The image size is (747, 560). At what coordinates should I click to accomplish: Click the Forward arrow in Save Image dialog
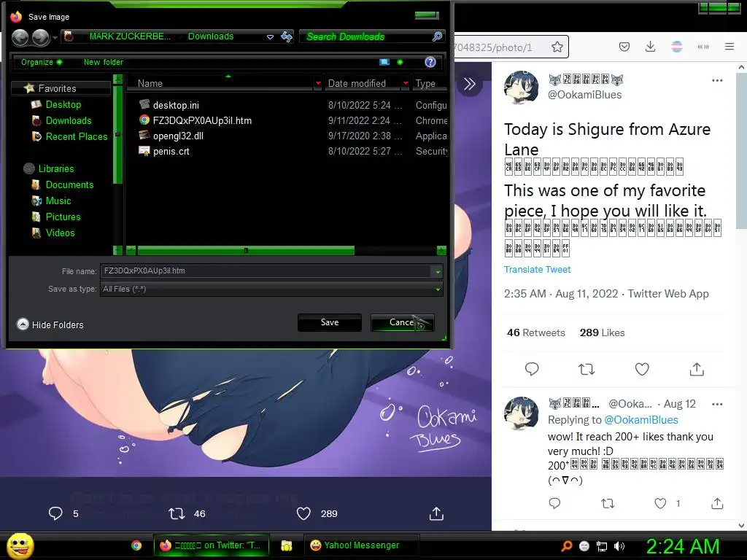(41, 38)
